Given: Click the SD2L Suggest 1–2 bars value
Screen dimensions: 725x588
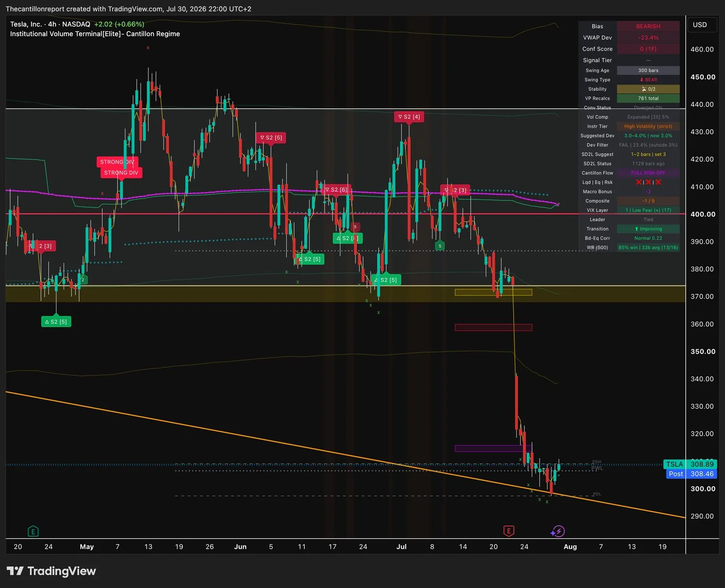Looking at the screenshot, I should (x=648, y=155).
